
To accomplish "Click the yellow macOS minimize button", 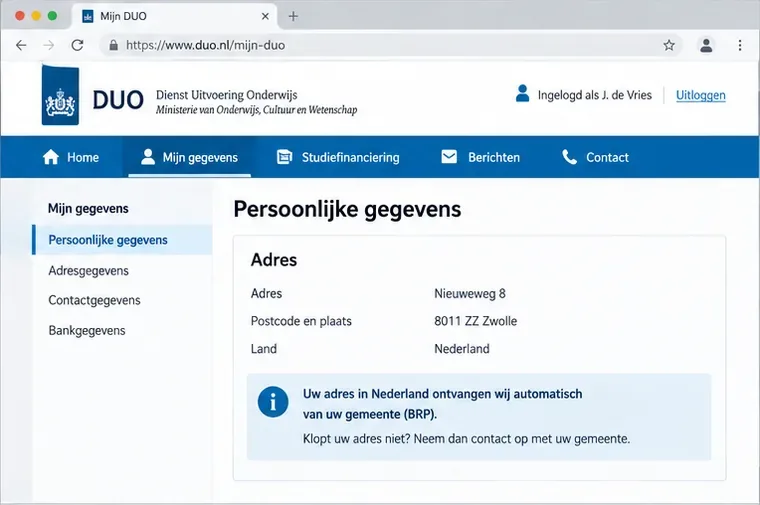I will point(36,16).
